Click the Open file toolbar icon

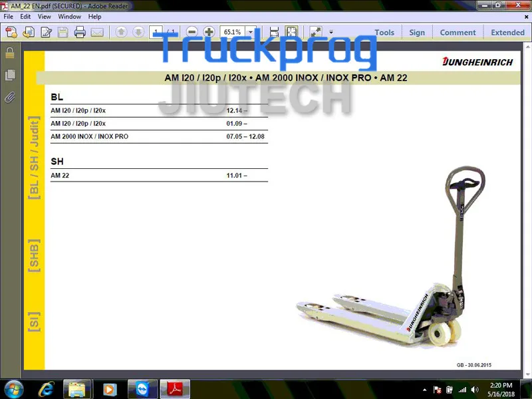tap(29, 32)
